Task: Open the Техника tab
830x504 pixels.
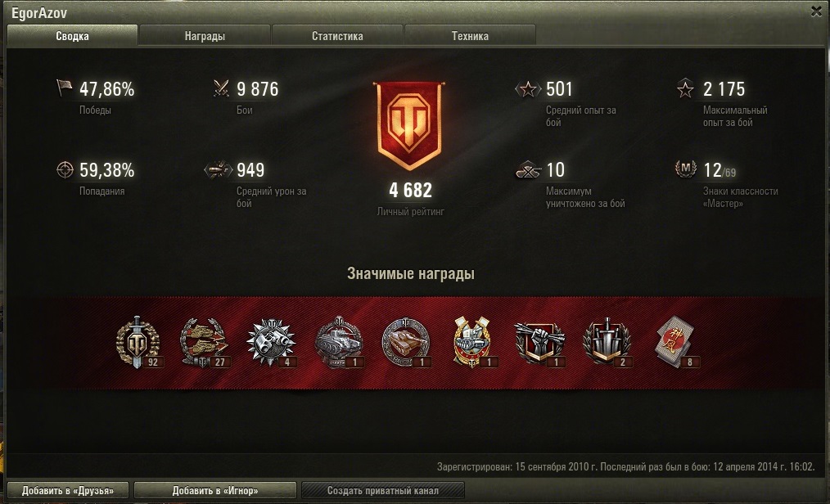Action: pyautogui.click(x=470, y=36)
